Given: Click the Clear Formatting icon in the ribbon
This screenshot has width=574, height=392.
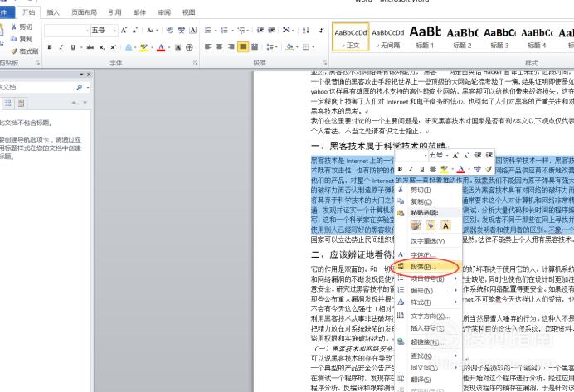Looking at the screenshot, I should 169,31.
